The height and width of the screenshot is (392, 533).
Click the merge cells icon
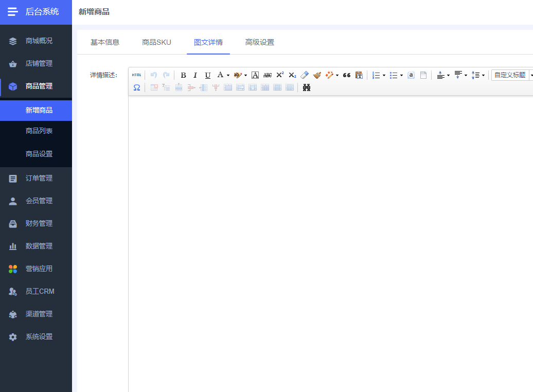tap(228, 88)
